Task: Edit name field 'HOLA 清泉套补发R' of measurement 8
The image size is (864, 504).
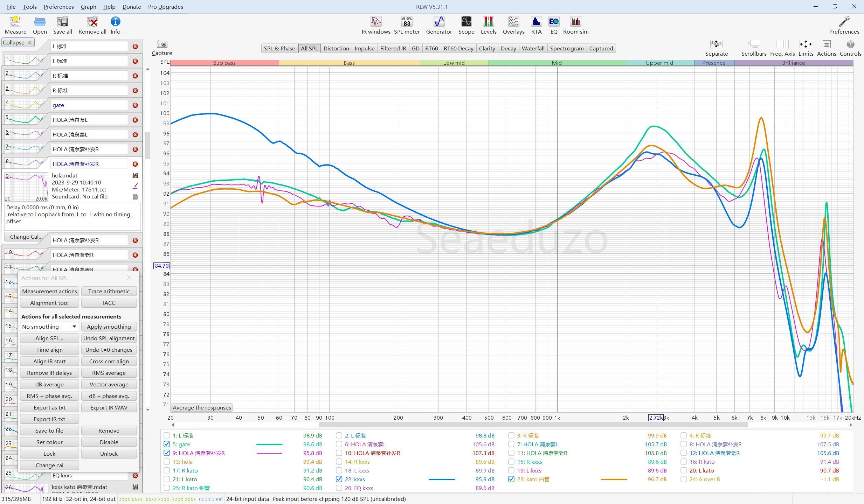Action: 89,164
